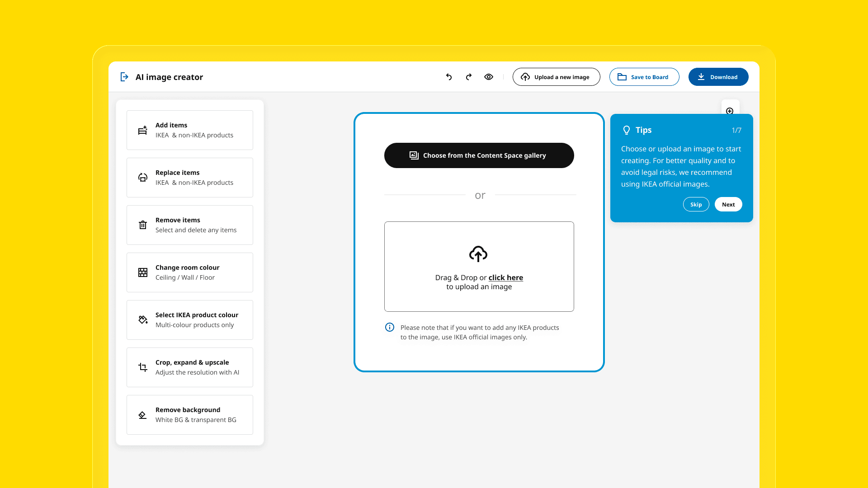This screenshot has height=488, width=868.
Task: Click the trash icon for Remove items
Action: pos(143,225)
